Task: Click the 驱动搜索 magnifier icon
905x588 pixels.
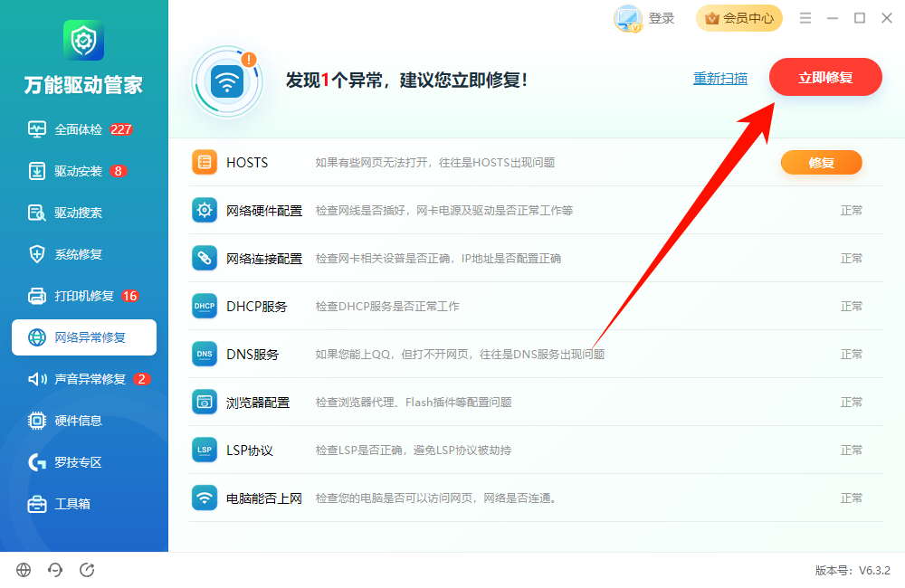Action: coord(37,213)
